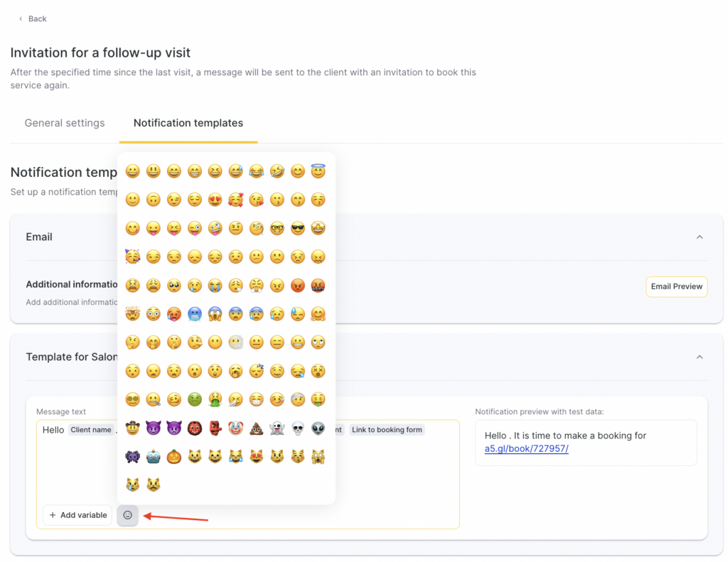Screen dimensions: 728x562
Task: Click the emoji picker smiley button
Action: (128, 515)
